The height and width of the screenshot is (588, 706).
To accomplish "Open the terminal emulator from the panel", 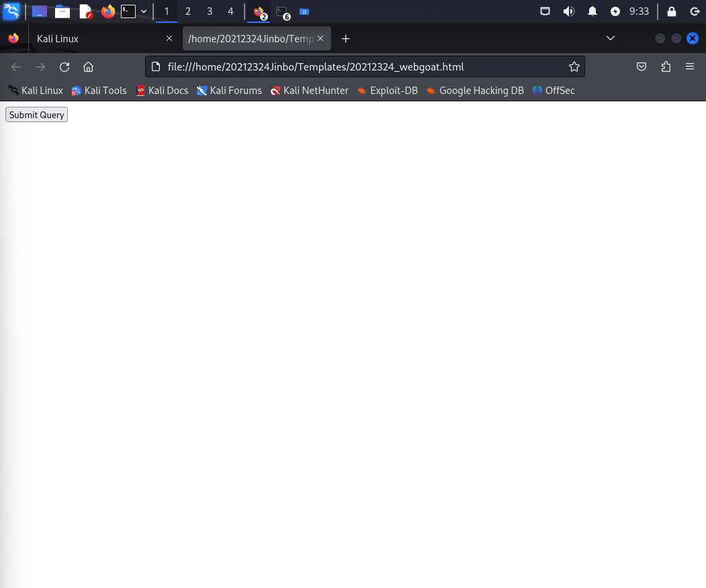I will click(128, 11).
